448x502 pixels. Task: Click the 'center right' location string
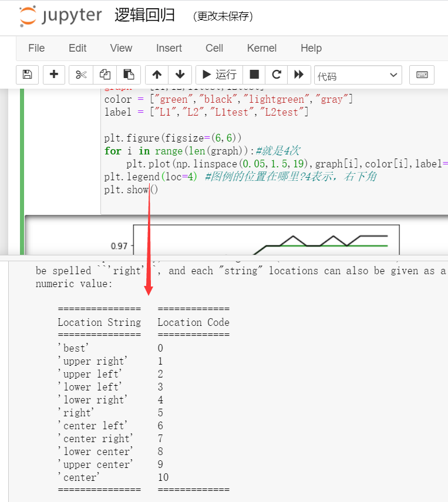coord(96,438)
